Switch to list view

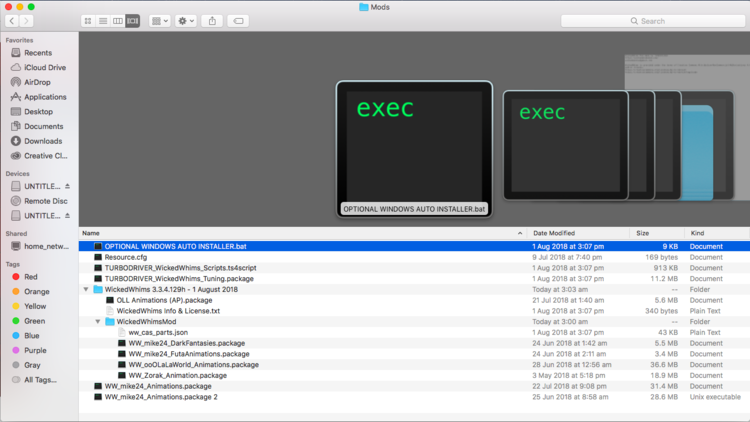coord(103,21)
